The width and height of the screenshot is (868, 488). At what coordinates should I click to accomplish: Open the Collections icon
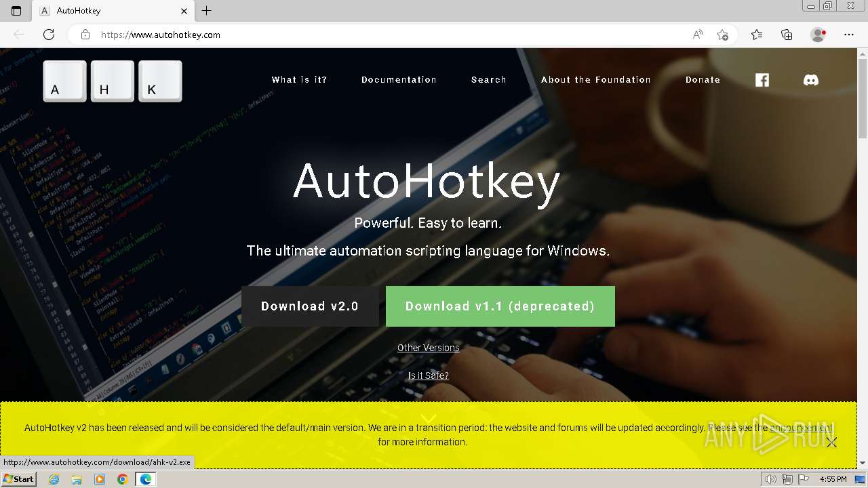(x=787, y=35)
